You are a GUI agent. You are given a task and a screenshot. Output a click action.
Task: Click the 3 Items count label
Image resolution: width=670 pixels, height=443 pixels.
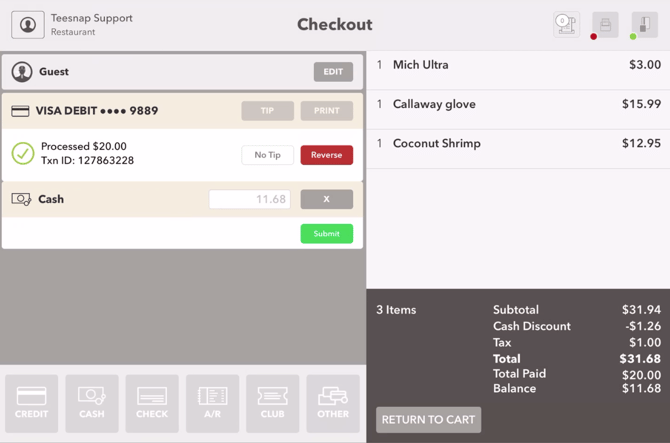(396, 310)
